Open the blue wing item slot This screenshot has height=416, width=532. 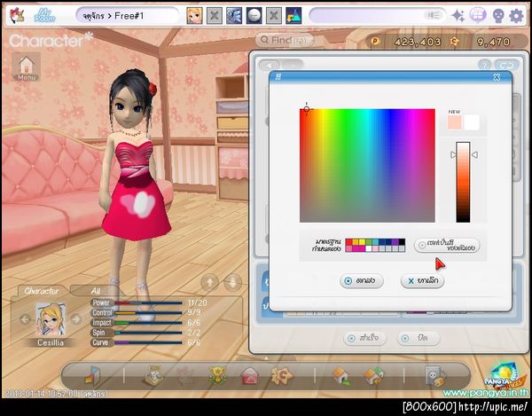pyautogui.click(x=234, y=16)
